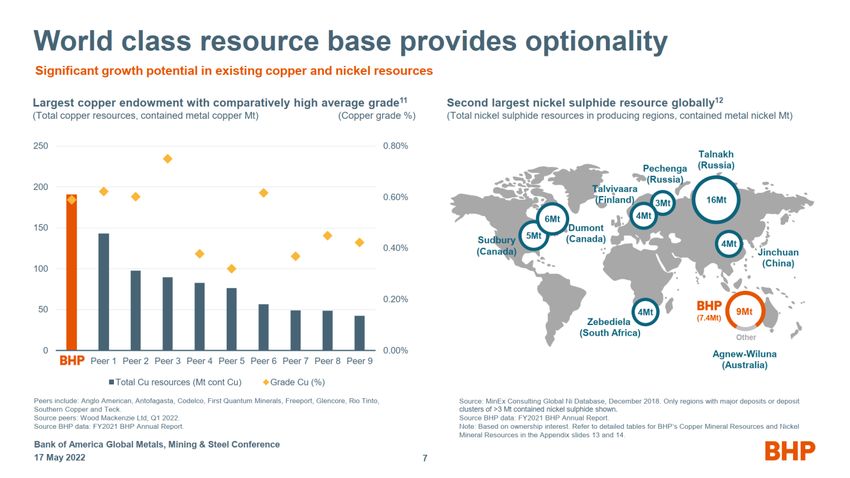Viewport: 850px width, 478px height.
Task: Click the Peer 7 grade diamond marker
Action: (295, 256)
